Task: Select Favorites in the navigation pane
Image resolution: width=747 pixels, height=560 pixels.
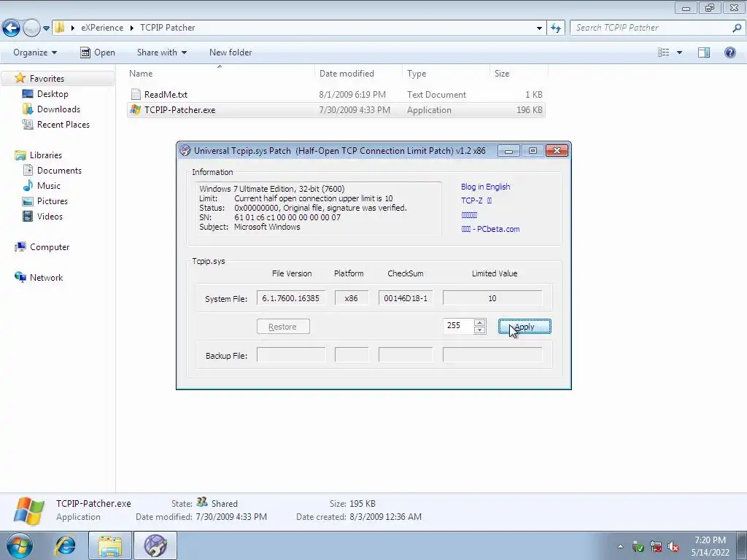Action: click(47, 79)
